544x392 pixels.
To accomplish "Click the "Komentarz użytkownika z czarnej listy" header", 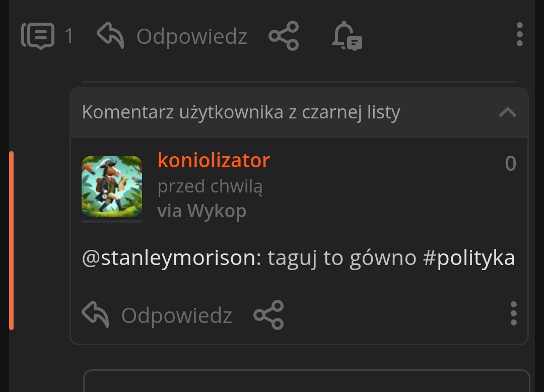I will (x=241, y=112).
